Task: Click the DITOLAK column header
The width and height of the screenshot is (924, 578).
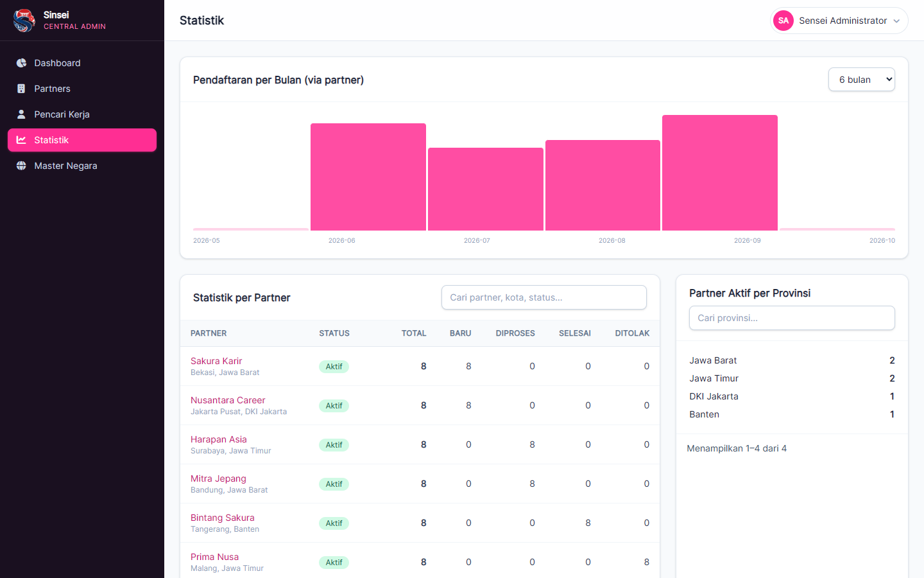Action: pos(632,333)
